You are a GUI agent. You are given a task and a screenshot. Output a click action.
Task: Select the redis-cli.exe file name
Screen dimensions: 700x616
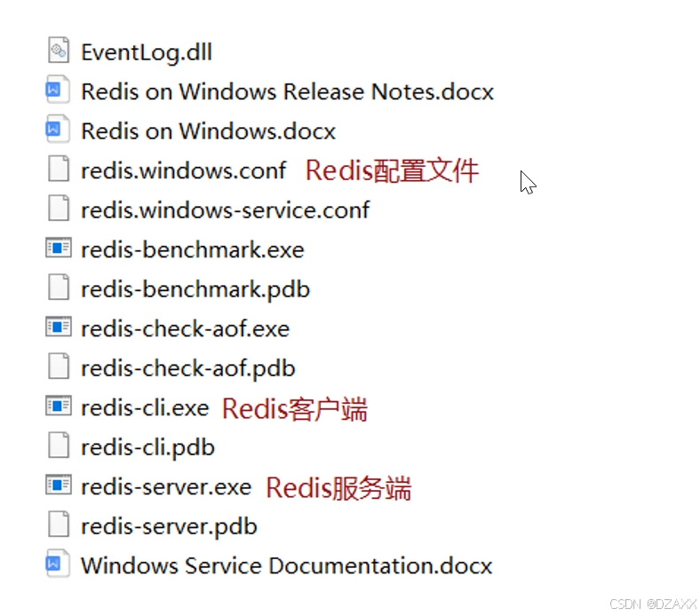coord(145,407)
